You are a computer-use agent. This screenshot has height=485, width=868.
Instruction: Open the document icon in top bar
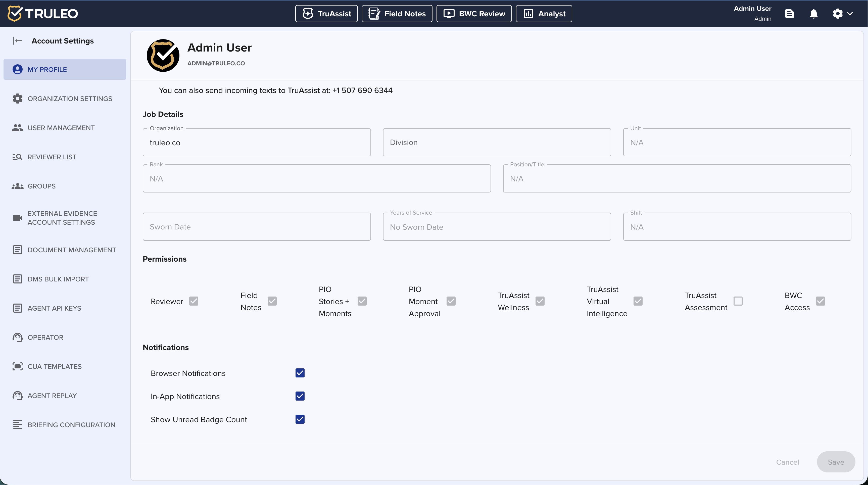tap(790, 14)
